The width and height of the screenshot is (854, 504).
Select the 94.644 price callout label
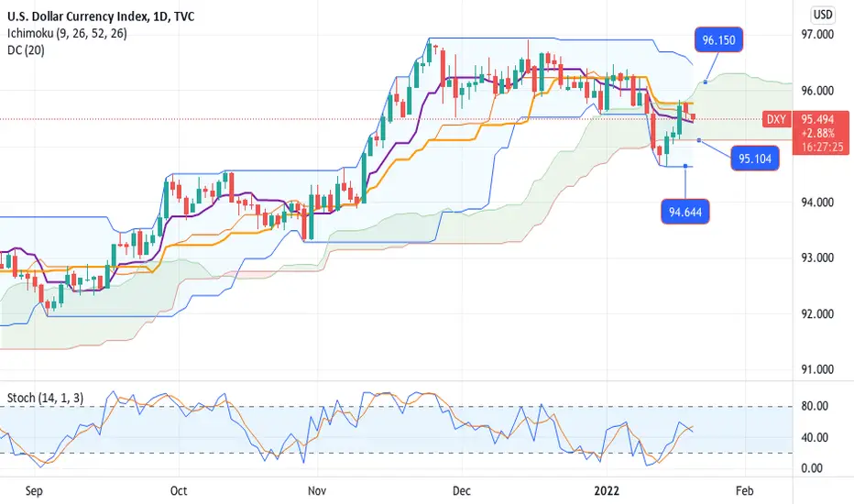(x=685, y=212)
